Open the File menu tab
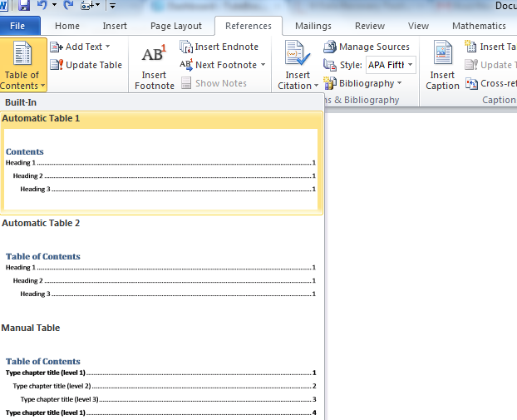The image size is (517, 420). pyautogui.click(x=19, y=26)
